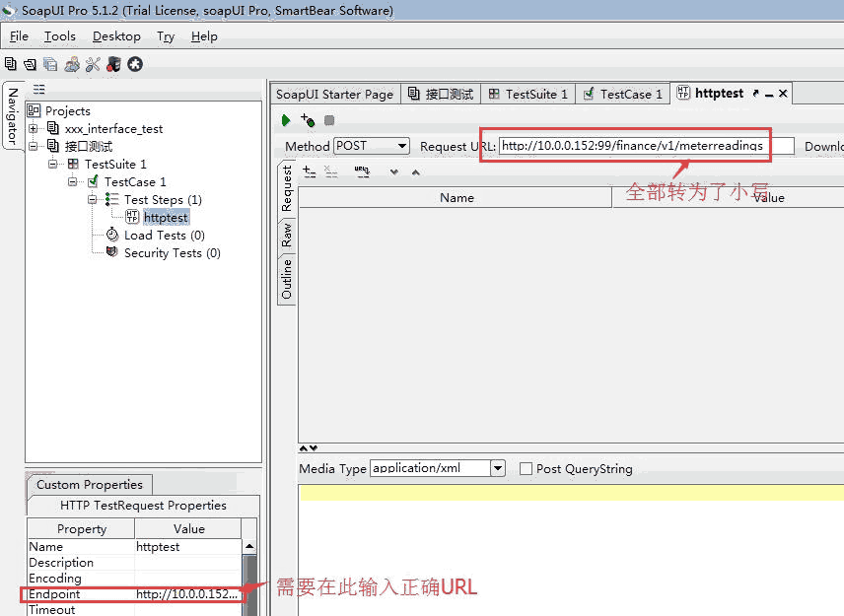Click the forum people icon in toolbar
844x616 pixels.
(72, 64)
